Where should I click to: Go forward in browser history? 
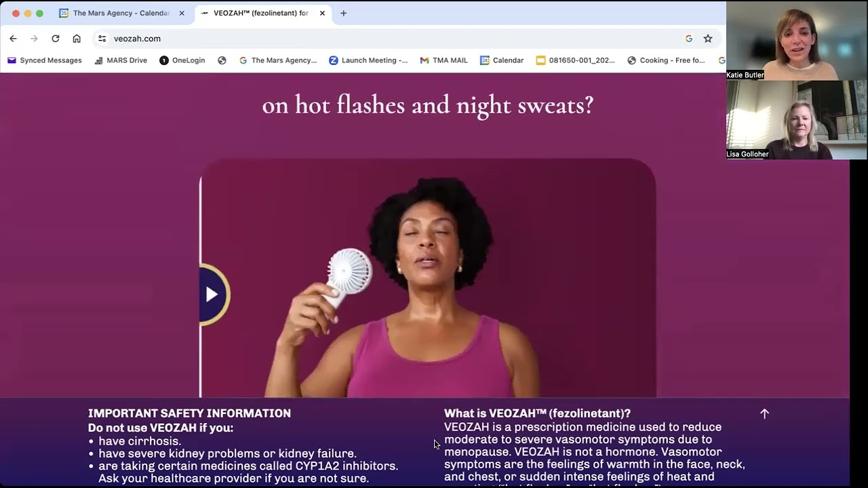coord(34,39)
